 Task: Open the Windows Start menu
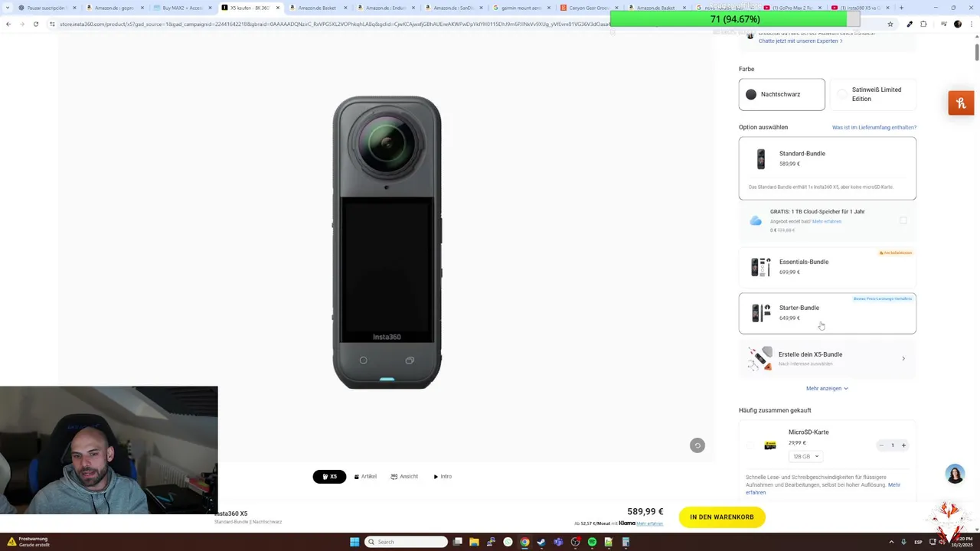point(354,542)
